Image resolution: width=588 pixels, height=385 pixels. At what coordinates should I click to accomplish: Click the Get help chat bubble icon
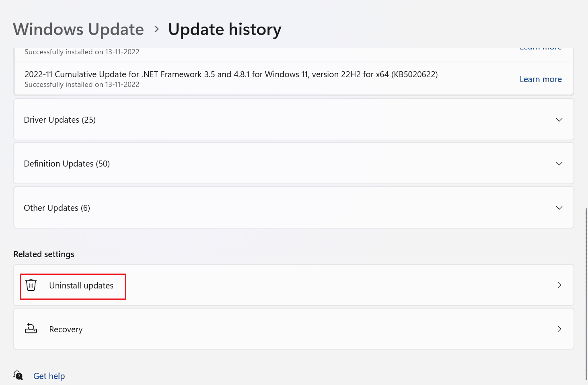(x=18, y=375)
